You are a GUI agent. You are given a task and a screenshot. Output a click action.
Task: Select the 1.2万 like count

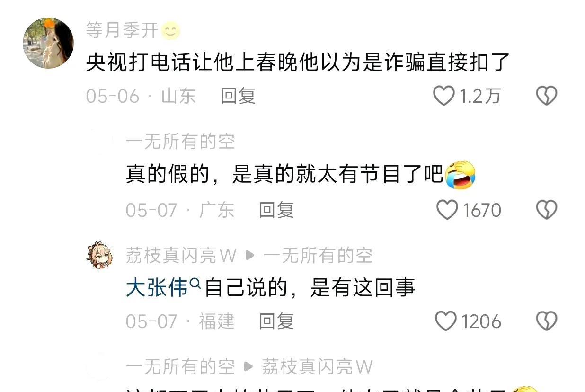tap(480, 96)
